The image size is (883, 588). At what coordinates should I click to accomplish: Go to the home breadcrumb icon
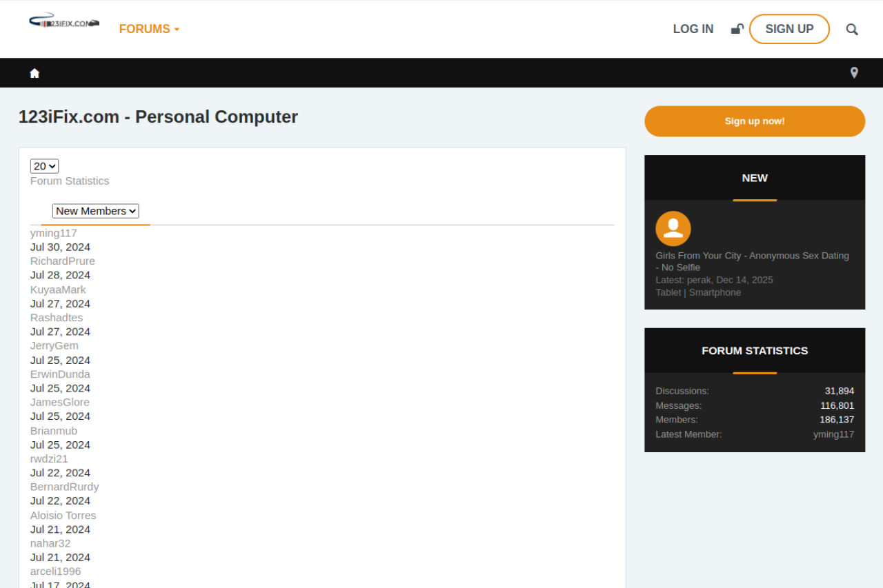[x=34, y=73]
